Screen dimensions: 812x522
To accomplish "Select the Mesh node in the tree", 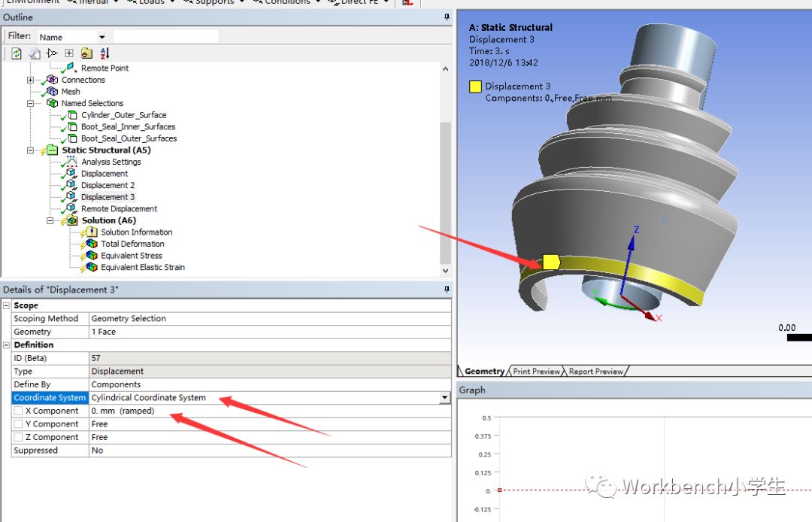I will coord(71,92).
